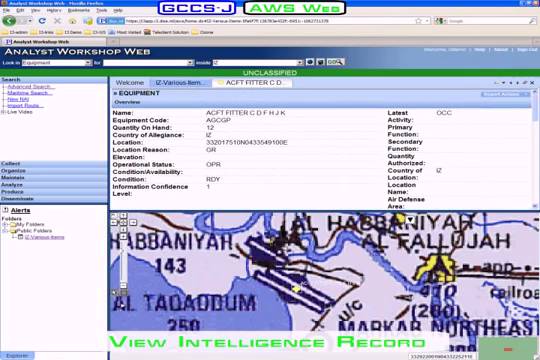The image size is (540, 360).
Task: Click the globe icon beside the inside field
Action: pyautogui.click(x=310, y=62)
